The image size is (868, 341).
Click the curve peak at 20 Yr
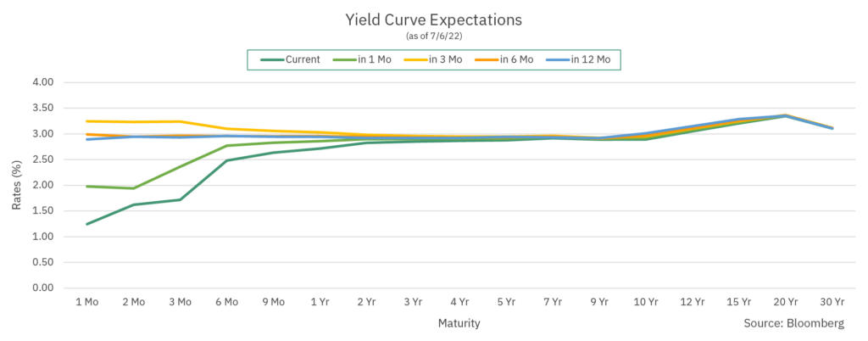click(786, 115)
